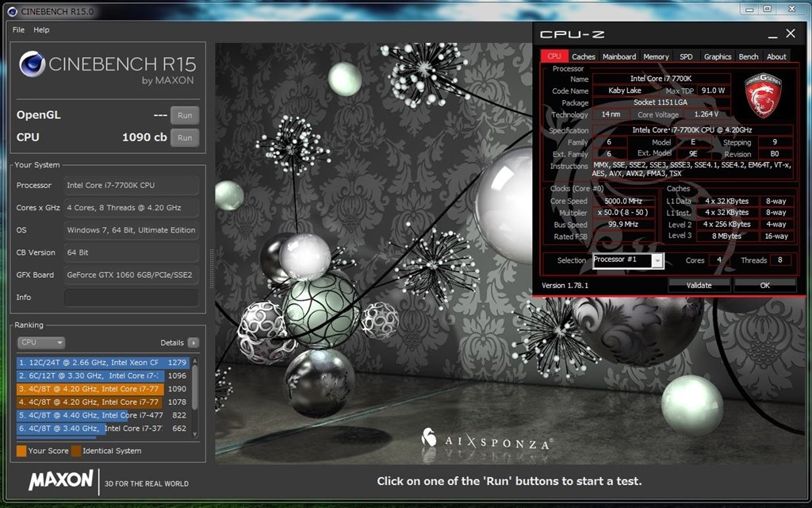Run the OpenGL benchmark
Viewport: 812px width, 508px height.
pos(185,115)
